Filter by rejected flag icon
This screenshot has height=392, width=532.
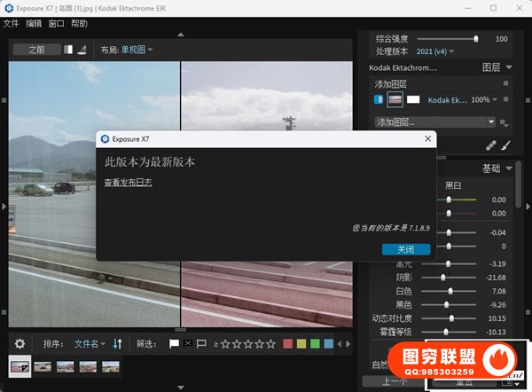[x=187, y=343]
